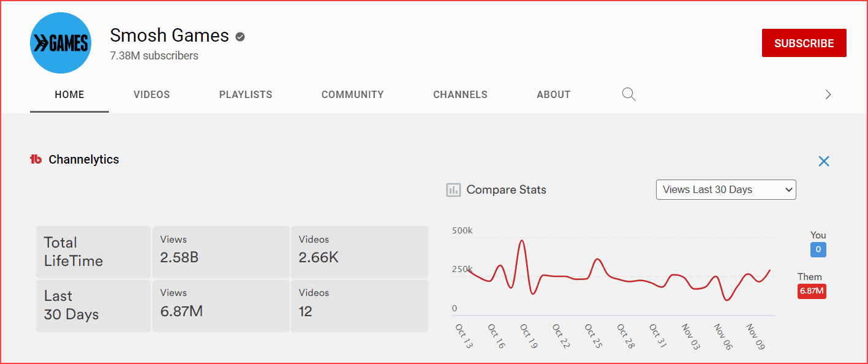This screenshot has height=364, width=868.
Task: Switch to the Videos tab
Action: click(152, 94)
